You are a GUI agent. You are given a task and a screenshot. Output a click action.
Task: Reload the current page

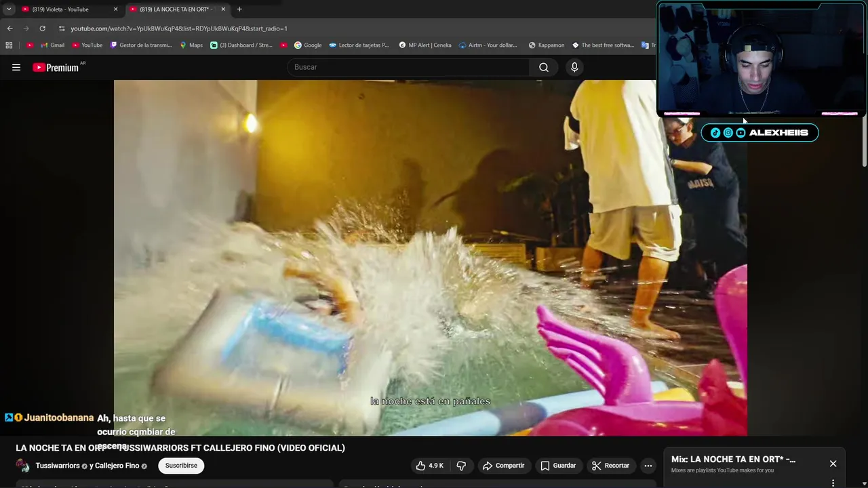(42, 28)
